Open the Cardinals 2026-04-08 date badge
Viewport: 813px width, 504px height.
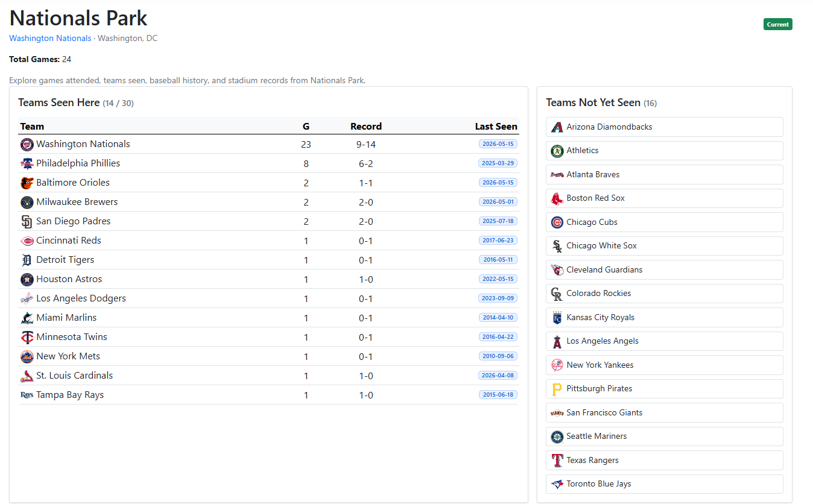[498, 376]
